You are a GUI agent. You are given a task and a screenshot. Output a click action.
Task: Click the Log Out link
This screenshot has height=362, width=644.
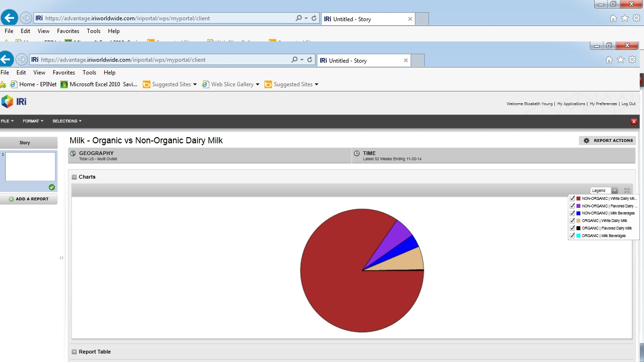coord(628,104)
